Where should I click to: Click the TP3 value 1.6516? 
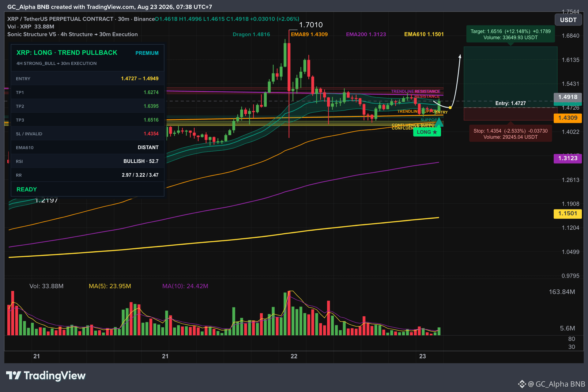(151, 120)
